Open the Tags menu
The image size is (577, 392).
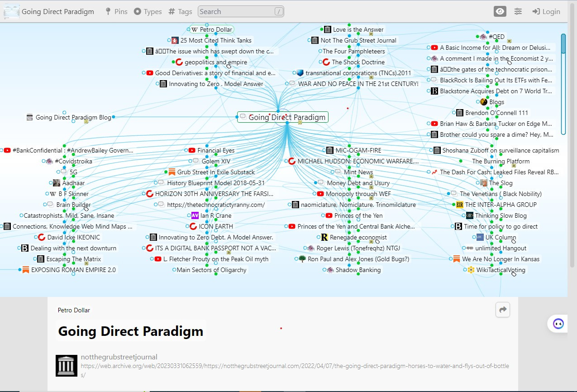pyautogui.click(x=180, y=12)
